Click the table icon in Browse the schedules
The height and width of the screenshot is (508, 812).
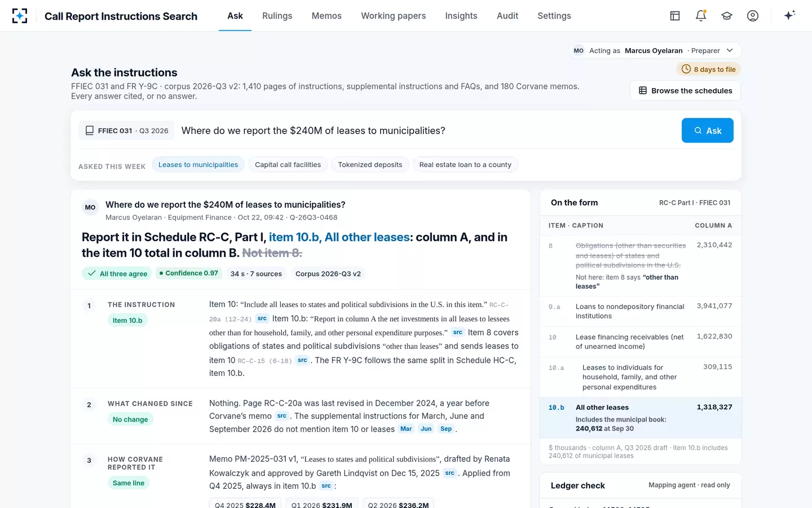click(x=643, y=90)
